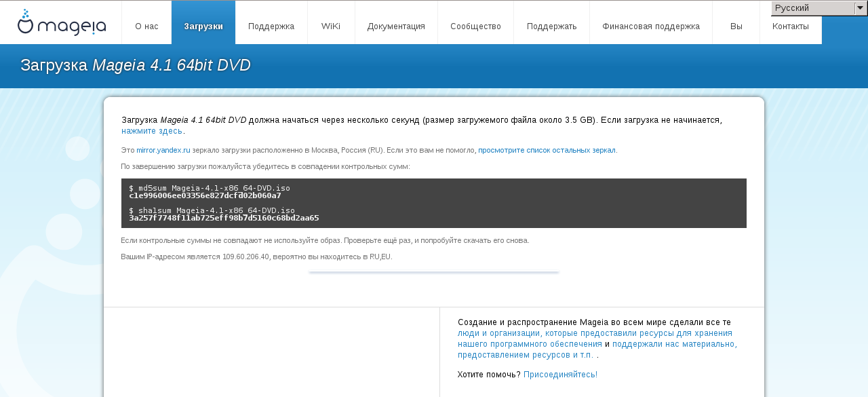Follow the поддержали нас материально link

click(597, 349)
